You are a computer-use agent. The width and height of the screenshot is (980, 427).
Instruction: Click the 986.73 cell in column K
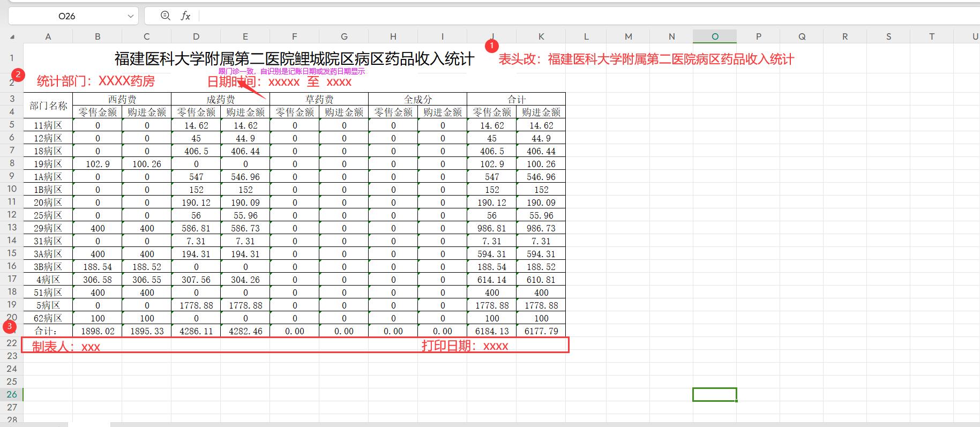point(541,228)
